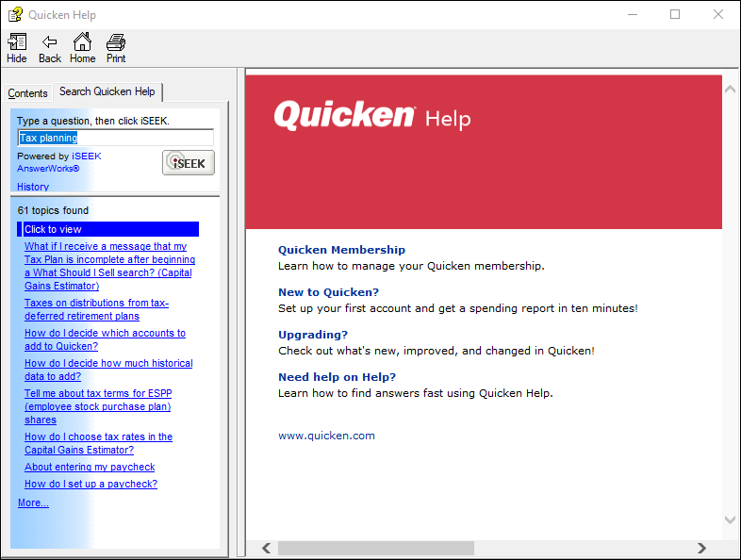Maximize the Quicken Help window
This screenshot has width=741, height=560.
(x=675, y=15)
